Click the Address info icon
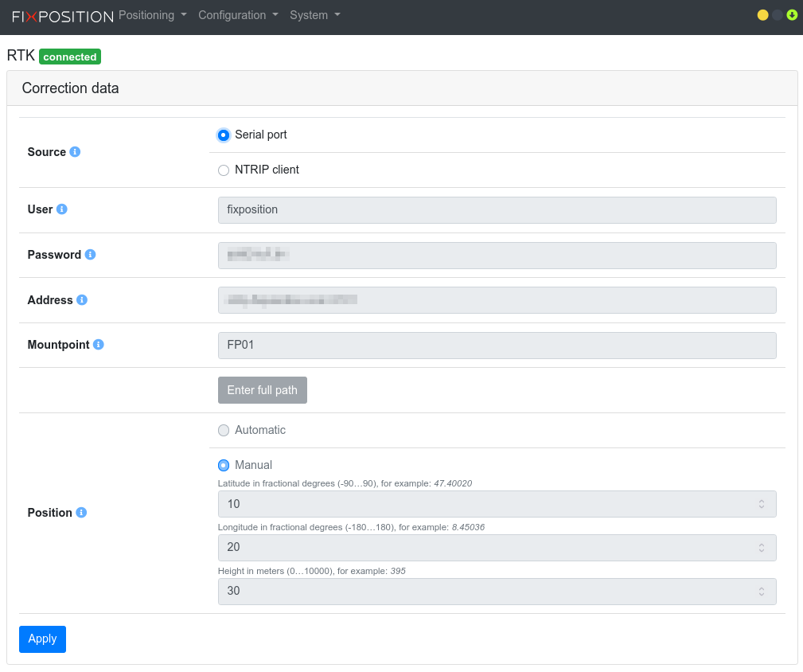Viewport: 803px width, 672px height. [x=82, y=300]
